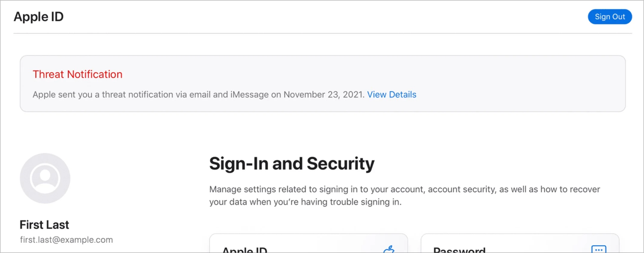
Task: Click the word iMessage in the notification
Action: (x=249, y=95)
